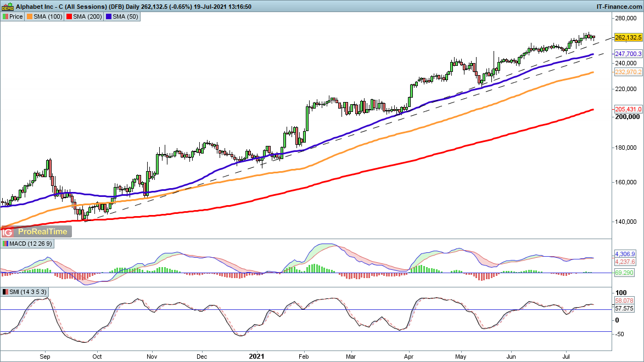Click the Price legend button
Image resolution: width=644 pixels, height=362 pixels.
click(13, 17)
